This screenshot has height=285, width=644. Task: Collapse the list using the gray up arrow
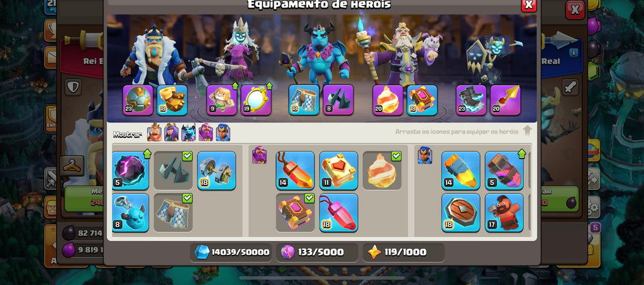(x=528, y=131)
